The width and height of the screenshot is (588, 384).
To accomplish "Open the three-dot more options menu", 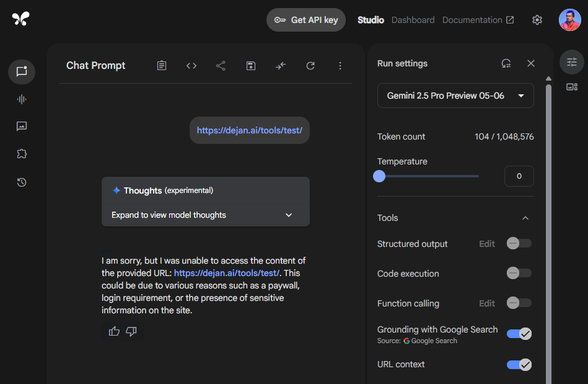I will click(340, 66).
